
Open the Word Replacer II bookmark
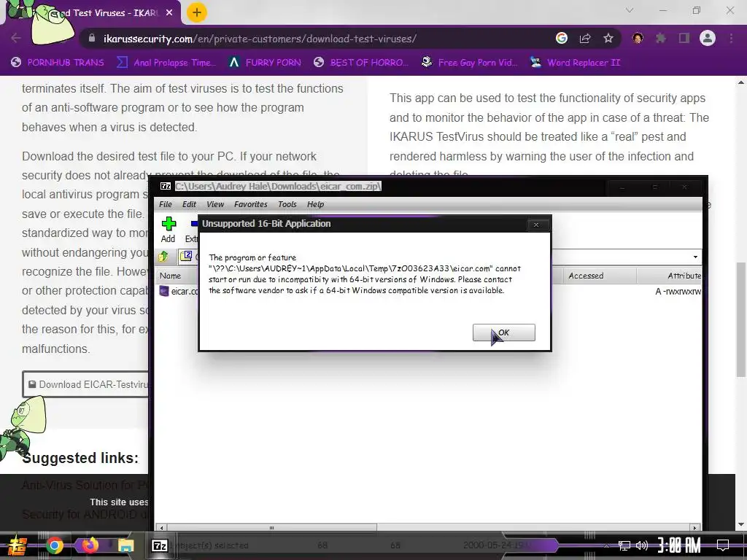(x=575, y=63)
